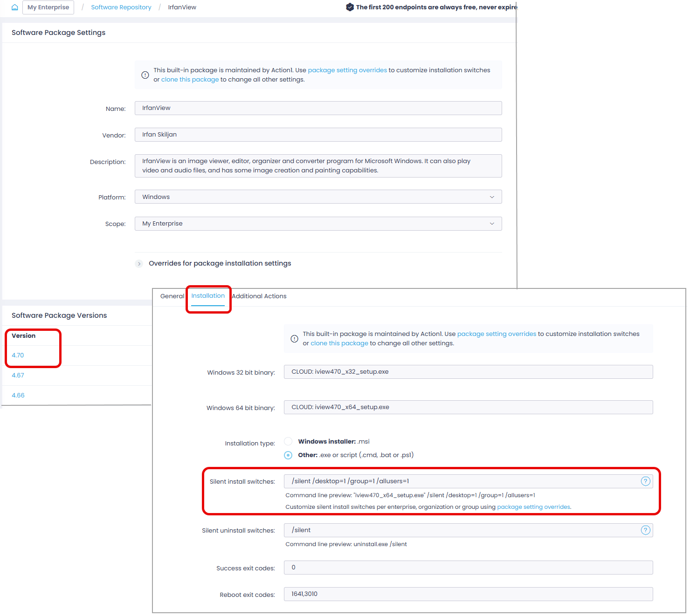Select version 4.67 in Software Package Versions
This screenshot has width=690, height=616.
pos(18,375)
